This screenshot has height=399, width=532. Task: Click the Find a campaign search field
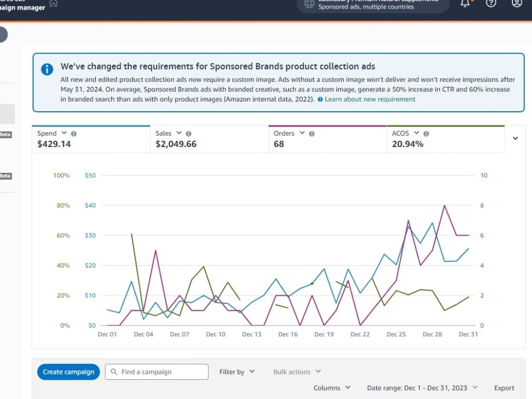157,372
